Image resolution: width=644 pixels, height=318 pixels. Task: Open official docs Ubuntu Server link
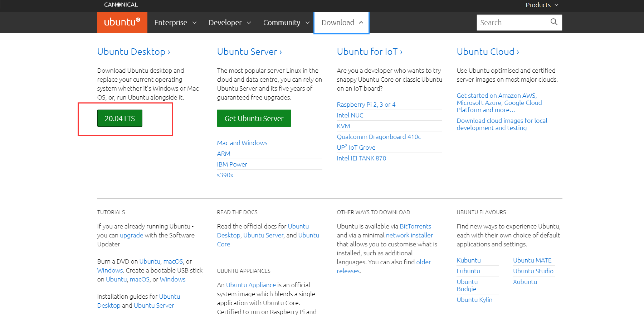pyautogui.click(x=264, y=235)
